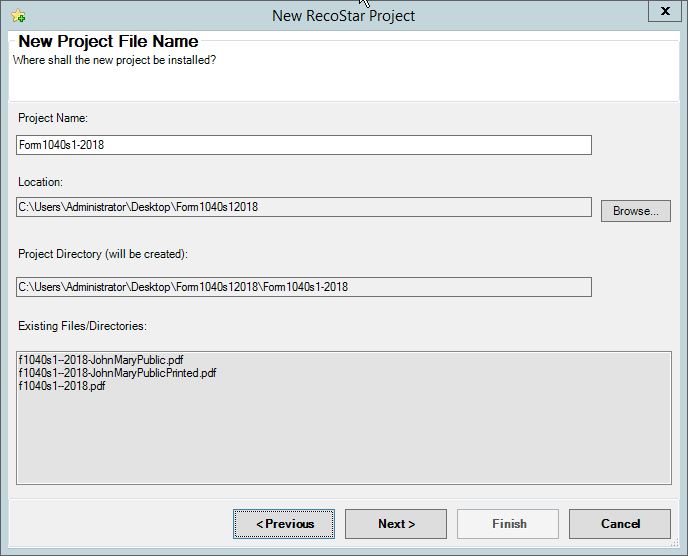Click the Project Name input field
Image resolution: width=688 pixels, height=556 pixels.
[x=304, y=145]
